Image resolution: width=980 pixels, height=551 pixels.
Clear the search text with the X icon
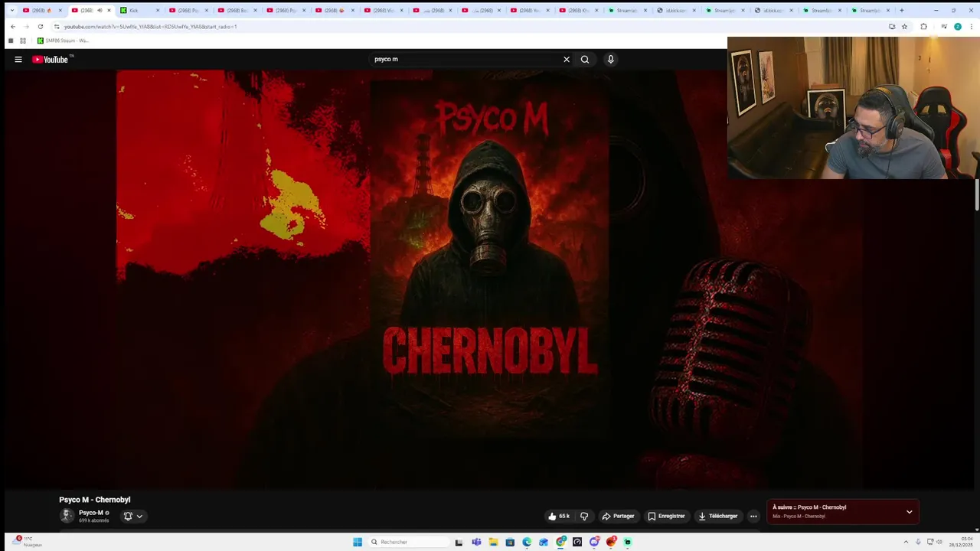(x=567, y=59)
